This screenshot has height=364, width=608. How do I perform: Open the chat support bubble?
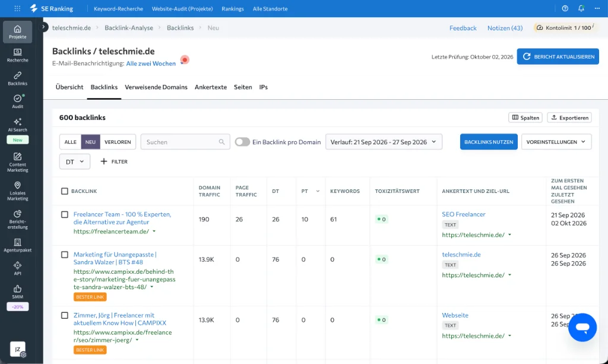click(x=582, y=328)
